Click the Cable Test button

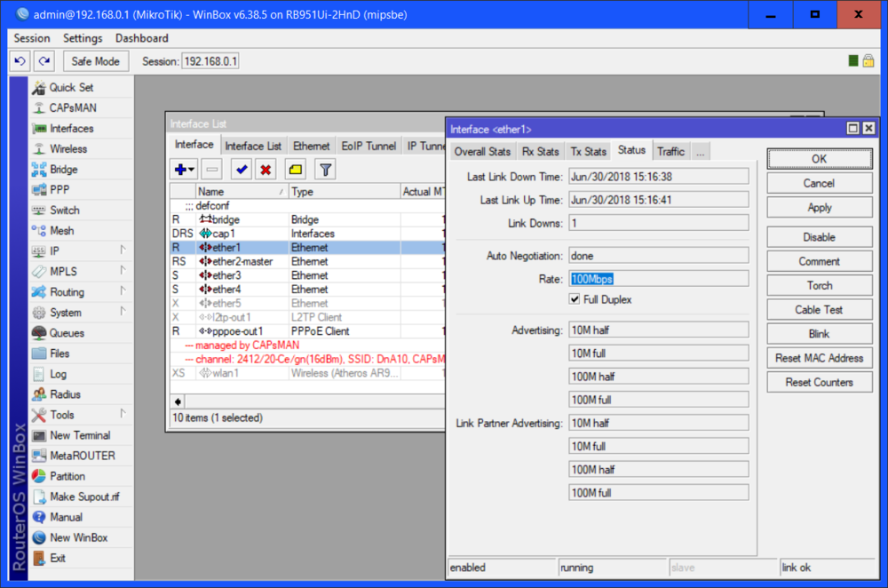[820, 310]
